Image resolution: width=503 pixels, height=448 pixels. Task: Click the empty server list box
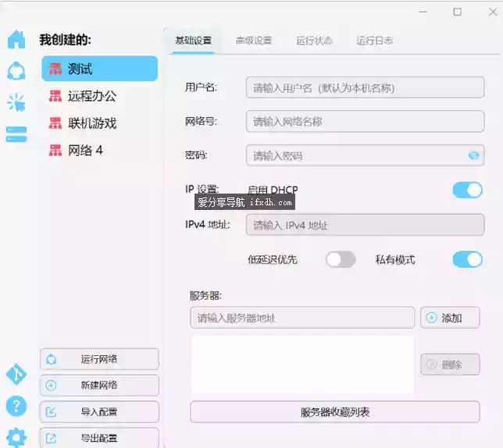pos(302,364)
